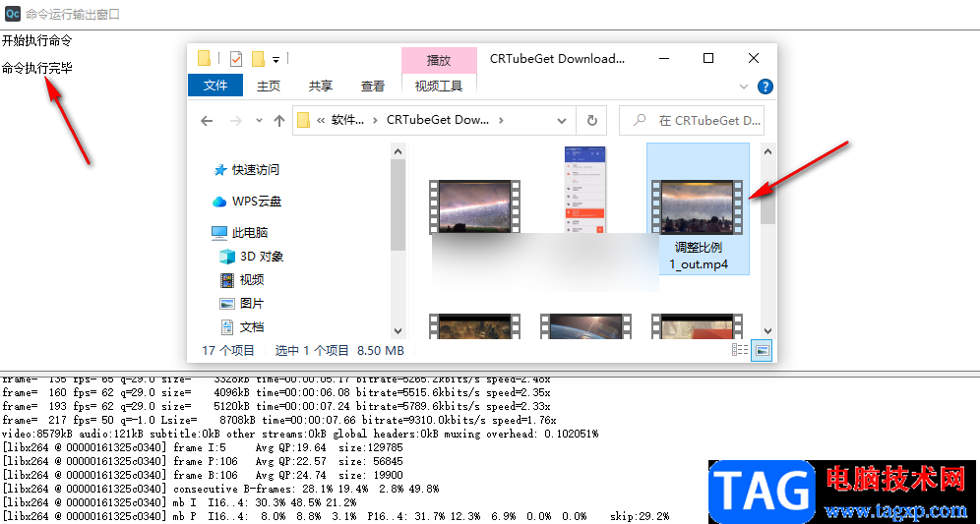The height and width of the screenshot is (524, 980).
Task: Open 3D 对象 in the navigation pane
Action: click(x=251, y=256)
